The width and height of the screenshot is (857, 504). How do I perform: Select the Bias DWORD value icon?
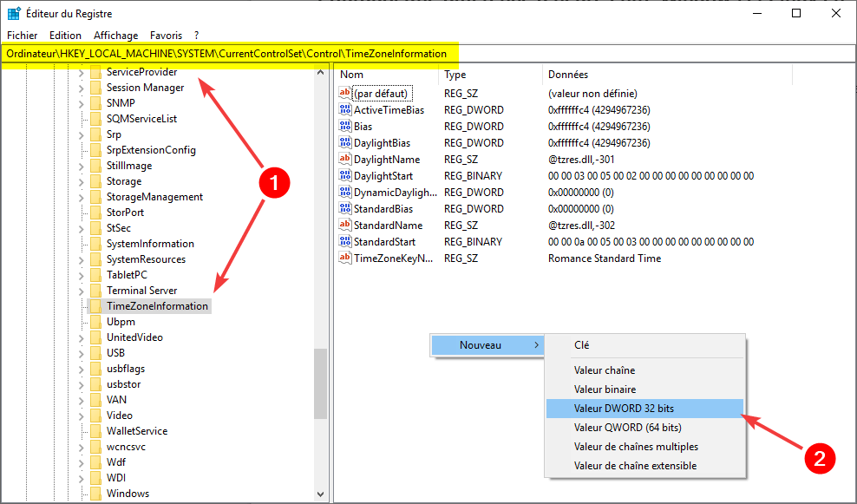click(x=345, y=126)
